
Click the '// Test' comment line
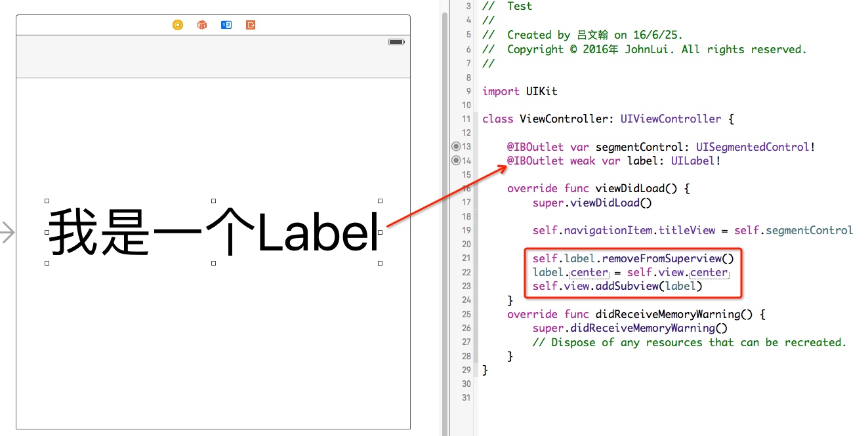[x=507, y=7]
